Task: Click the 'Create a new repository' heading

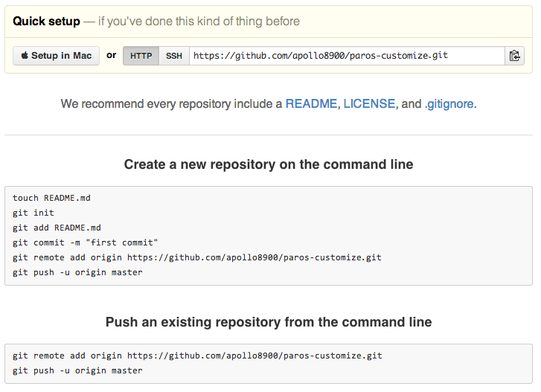Action: tap(269, 164)
